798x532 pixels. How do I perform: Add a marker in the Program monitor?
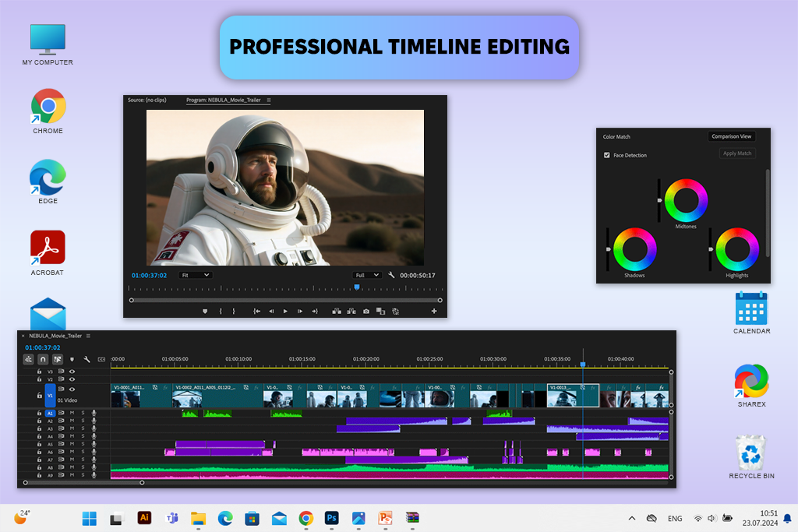(205, 312)
